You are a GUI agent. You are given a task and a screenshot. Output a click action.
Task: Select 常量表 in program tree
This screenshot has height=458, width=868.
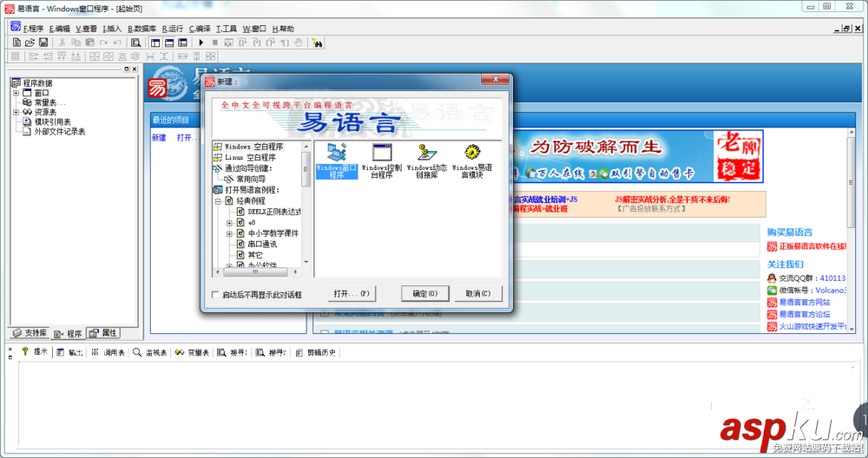[49, 103]
